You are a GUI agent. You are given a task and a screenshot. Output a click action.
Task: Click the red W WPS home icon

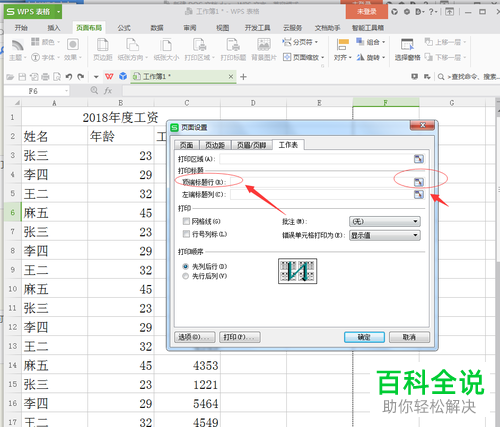click(x=109, y=77)
